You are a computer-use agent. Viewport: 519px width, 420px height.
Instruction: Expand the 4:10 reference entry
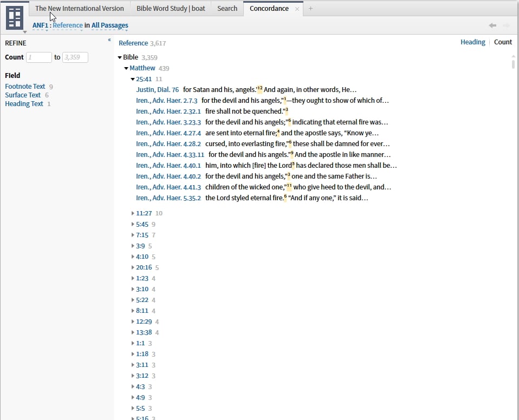[x=133, y=257]
